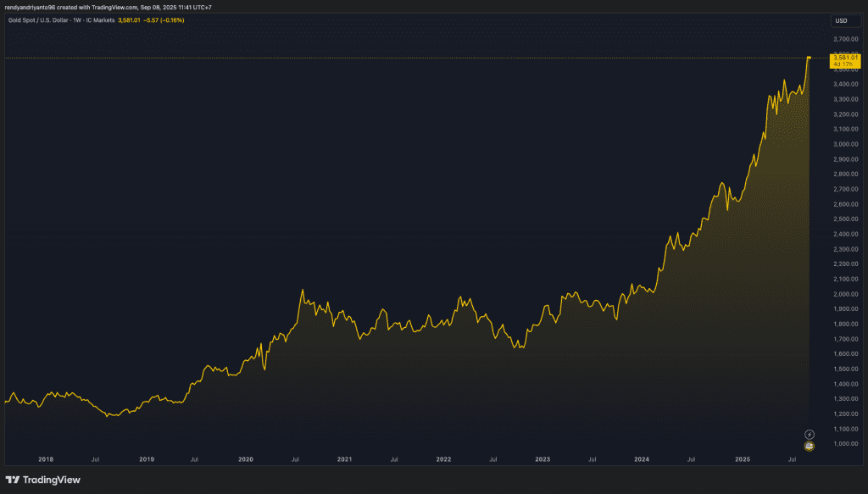Click the 2024 label on the time axis

click(x=642, y=458)
